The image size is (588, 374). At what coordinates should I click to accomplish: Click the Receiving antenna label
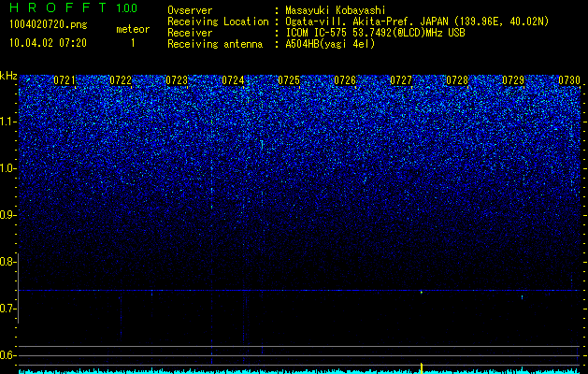point(215,44)
